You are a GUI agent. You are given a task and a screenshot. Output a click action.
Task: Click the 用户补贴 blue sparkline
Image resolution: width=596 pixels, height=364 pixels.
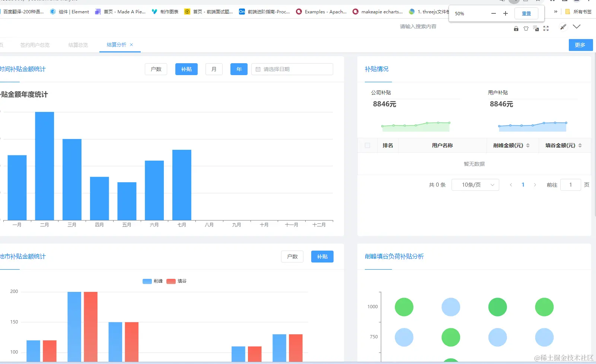(x=532, y=126)
